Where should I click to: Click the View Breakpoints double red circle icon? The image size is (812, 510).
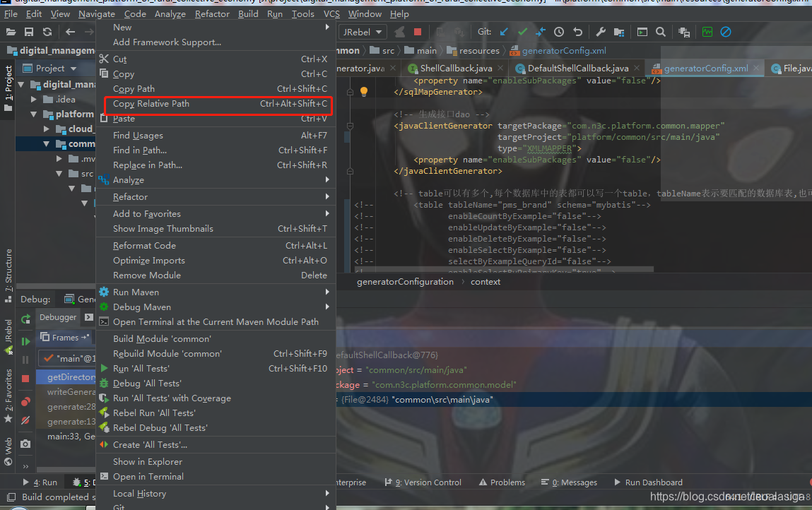pyautogui.click(x=25, y=402)
